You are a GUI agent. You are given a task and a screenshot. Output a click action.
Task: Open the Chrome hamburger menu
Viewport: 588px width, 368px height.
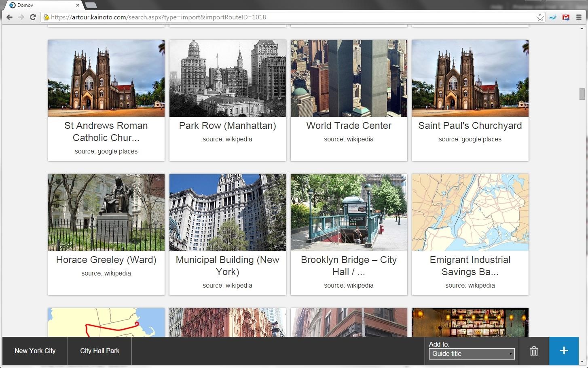coord(579,17)
